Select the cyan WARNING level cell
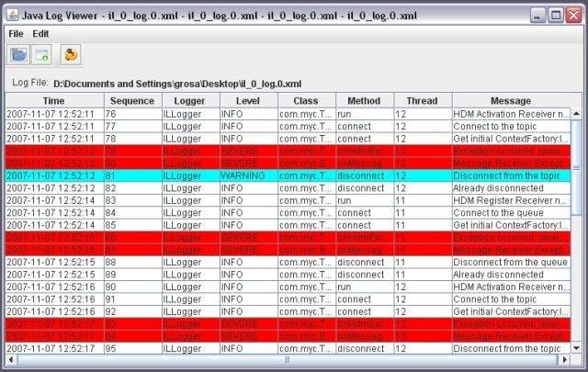This screenshot has height=372, width=588. 249,175
